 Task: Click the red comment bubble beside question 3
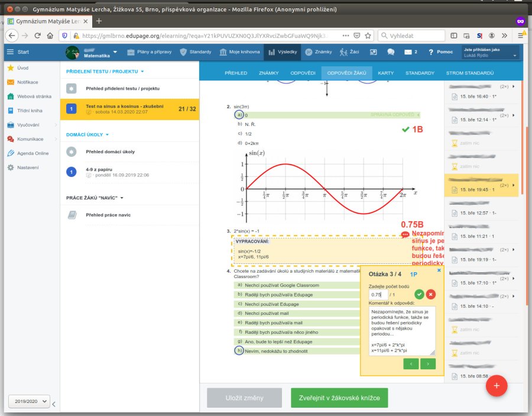tap(405, 235)
